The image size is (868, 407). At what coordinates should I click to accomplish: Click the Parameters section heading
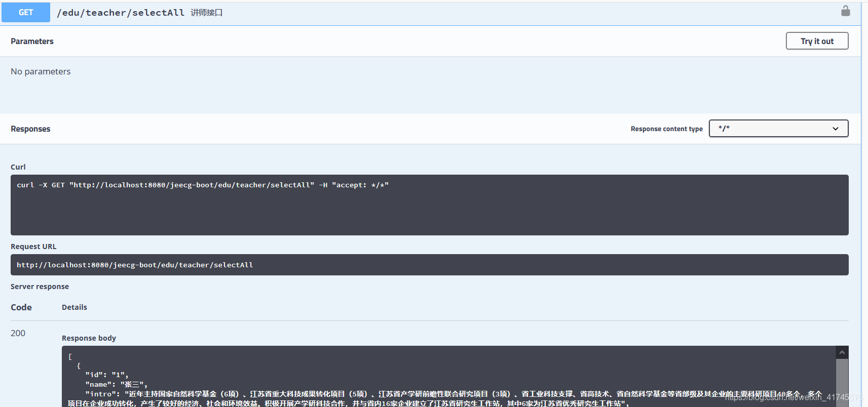click(32, 42)
